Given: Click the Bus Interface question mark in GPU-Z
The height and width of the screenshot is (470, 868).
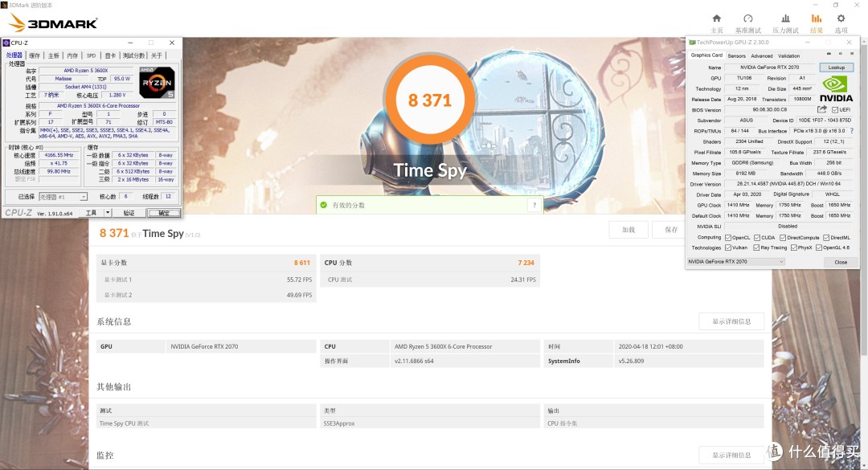Looking at the screenshot, I should pos(851,131).
